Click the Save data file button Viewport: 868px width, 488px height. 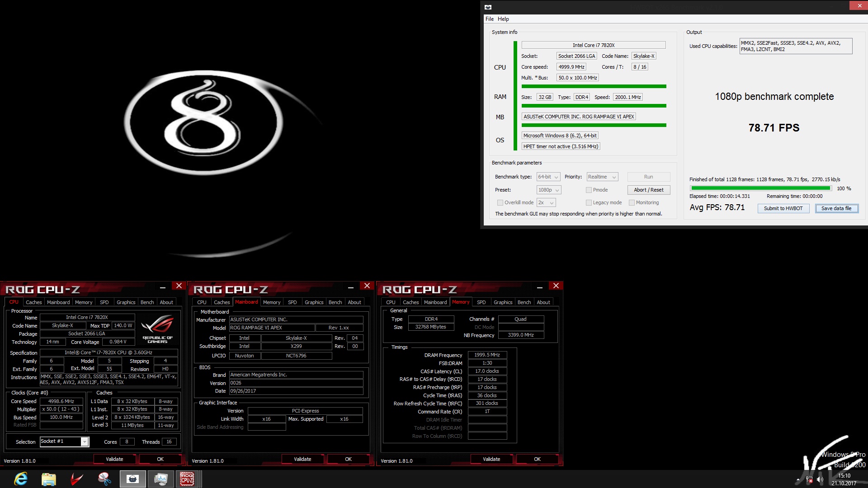coord(836,208)
